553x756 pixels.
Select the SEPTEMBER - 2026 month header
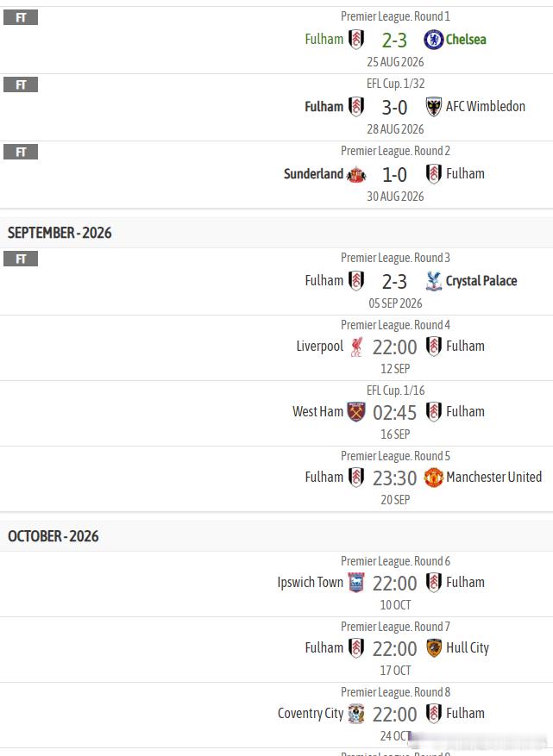point(60,233)
